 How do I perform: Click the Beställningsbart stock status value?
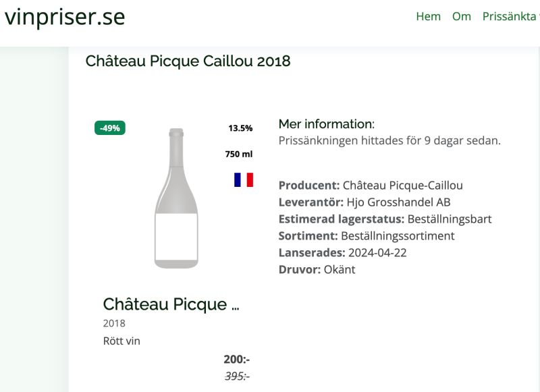(450, 219)
